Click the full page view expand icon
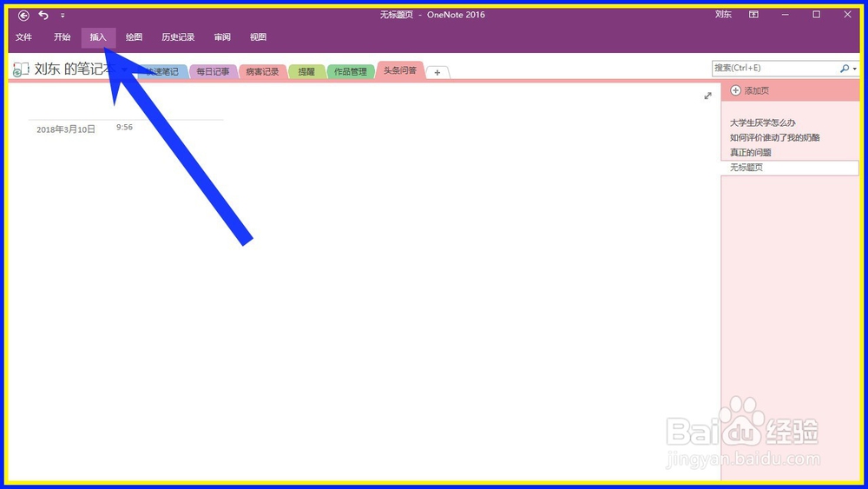The image size is (868, 489). point(707,96)
